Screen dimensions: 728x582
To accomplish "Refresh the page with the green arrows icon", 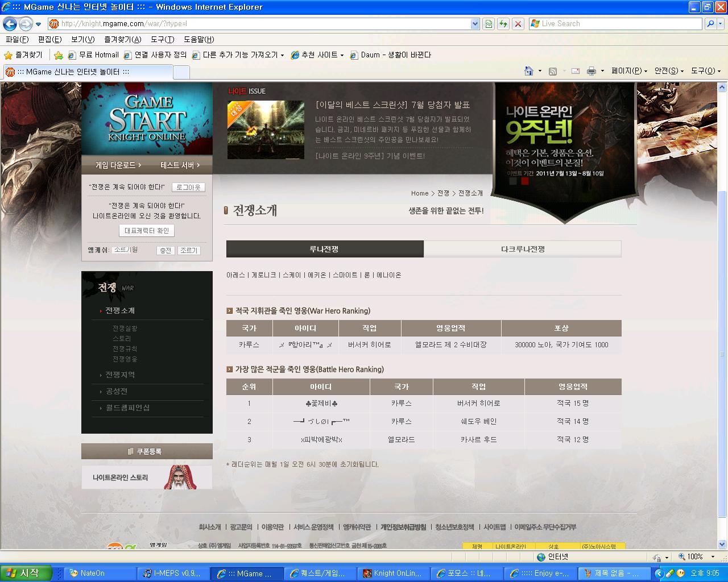I will (503, 24).
